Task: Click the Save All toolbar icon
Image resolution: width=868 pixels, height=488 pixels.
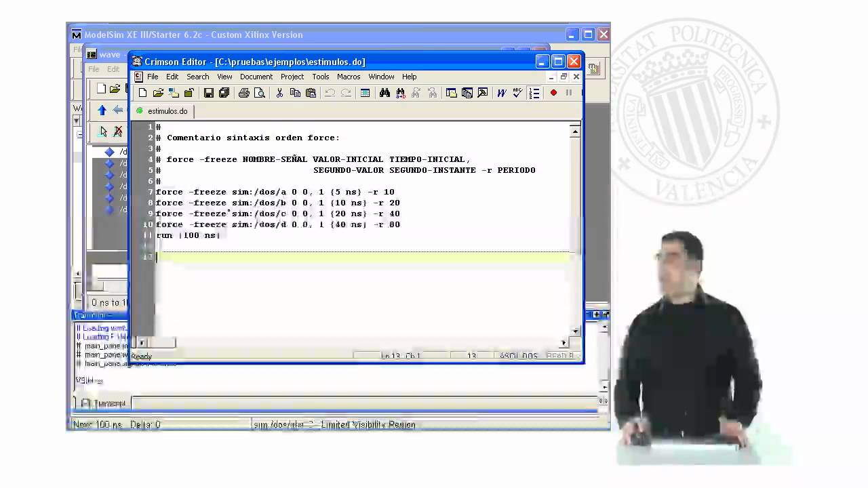Action: (224, 93)
